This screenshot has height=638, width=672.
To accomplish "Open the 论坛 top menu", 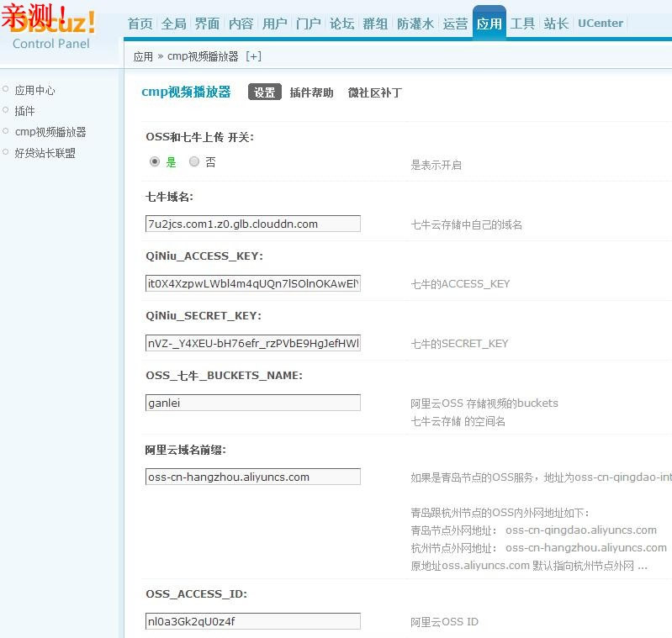I will 341,24.
